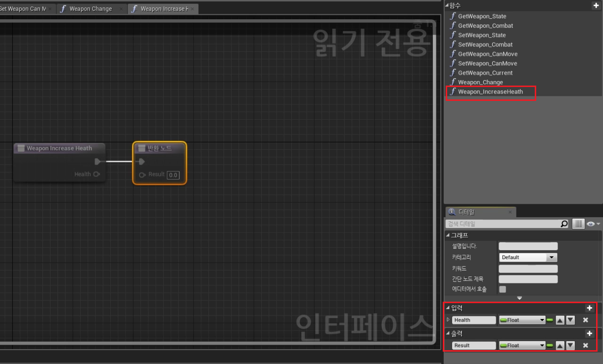Select the 디테일 panel tab

pos(480,212)
